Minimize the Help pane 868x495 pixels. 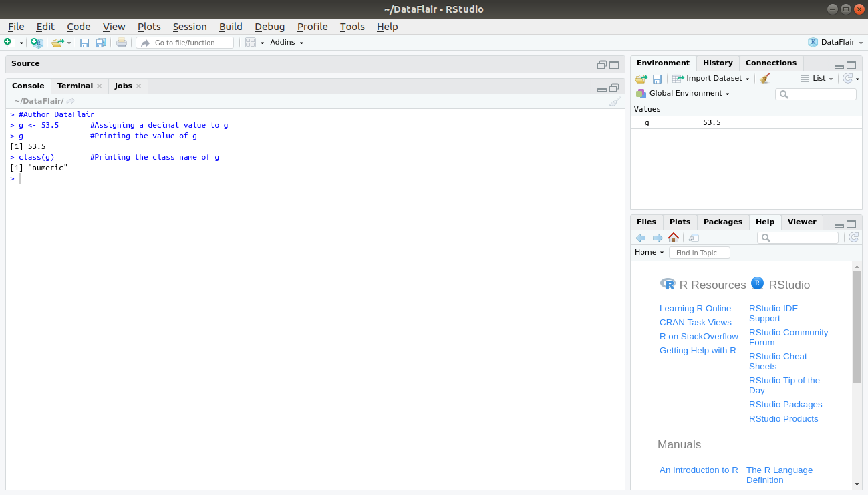tap(839, 226)
